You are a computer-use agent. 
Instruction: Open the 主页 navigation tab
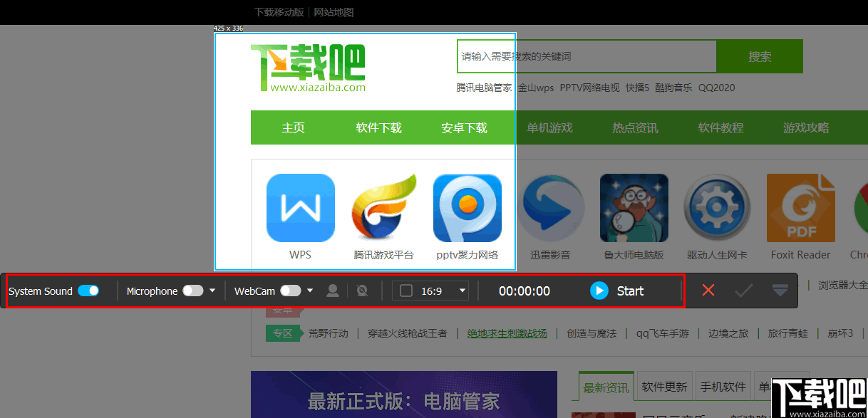(x=293, y=128)
